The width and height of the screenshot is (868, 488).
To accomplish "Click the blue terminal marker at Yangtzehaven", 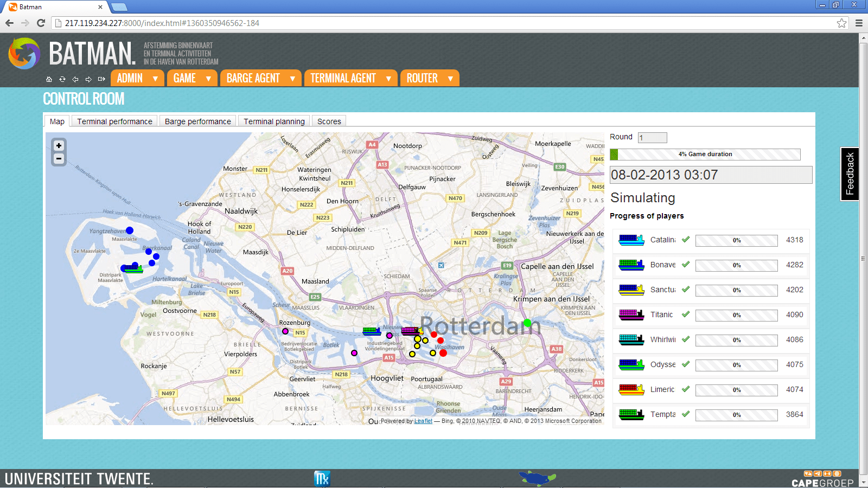I will (x=130, y=230).
